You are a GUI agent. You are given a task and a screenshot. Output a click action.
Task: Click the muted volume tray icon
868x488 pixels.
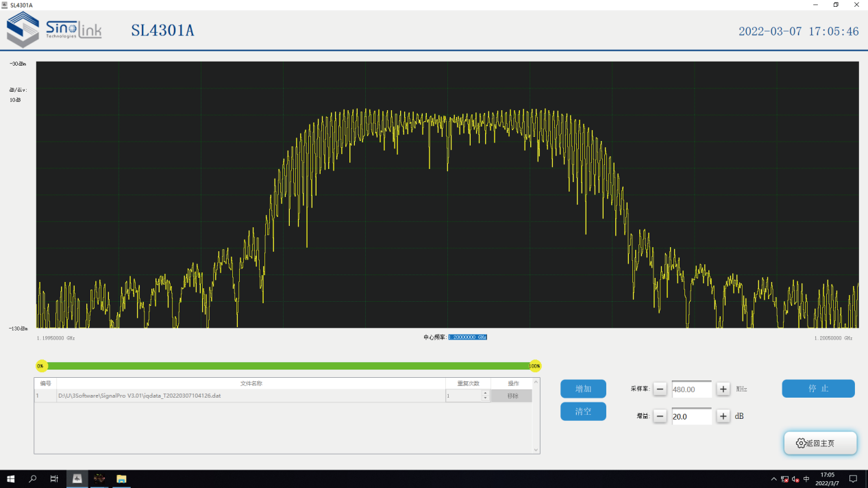[795, 478]
